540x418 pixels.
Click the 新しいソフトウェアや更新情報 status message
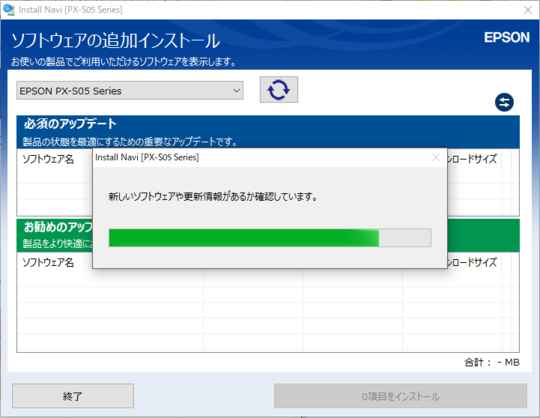coord(213,197)
